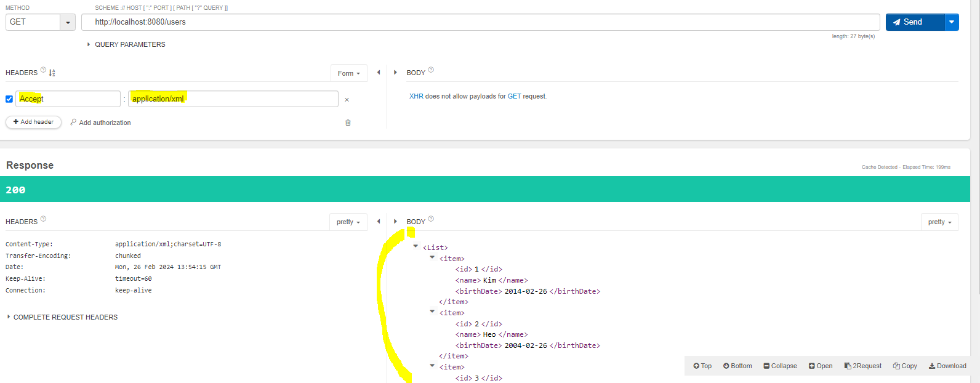980x383 pixels.
Task: Collapse response BODY pane right arrow
Action: 395,221
